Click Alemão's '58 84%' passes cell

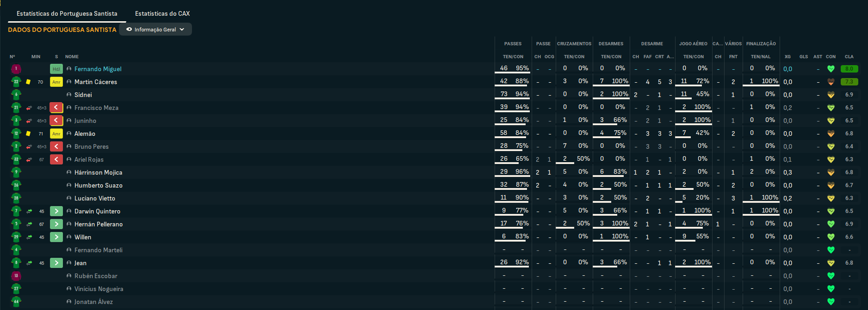coord(513,133)
